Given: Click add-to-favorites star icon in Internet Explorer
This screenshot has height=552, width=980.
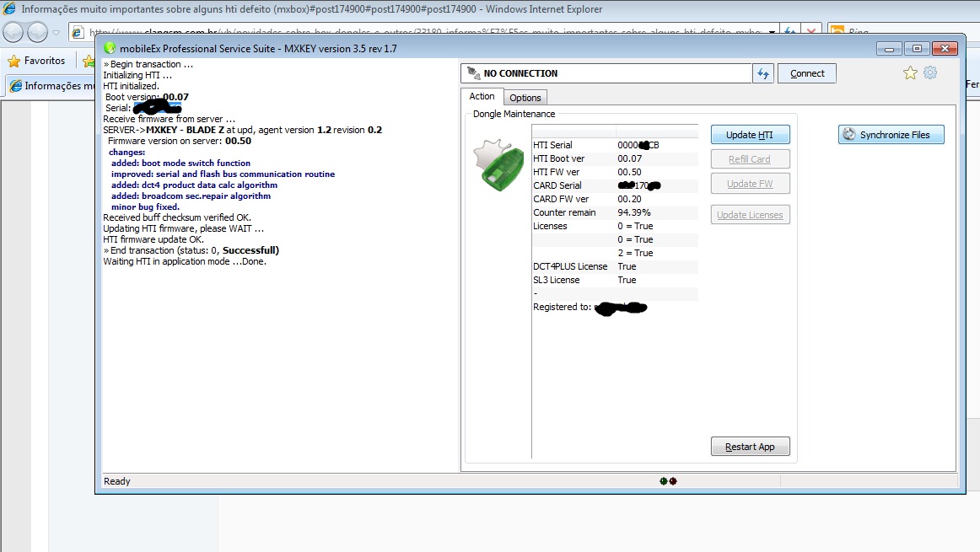Looking at the screenshot, I should pyautogui.click(x=89, y=61).
